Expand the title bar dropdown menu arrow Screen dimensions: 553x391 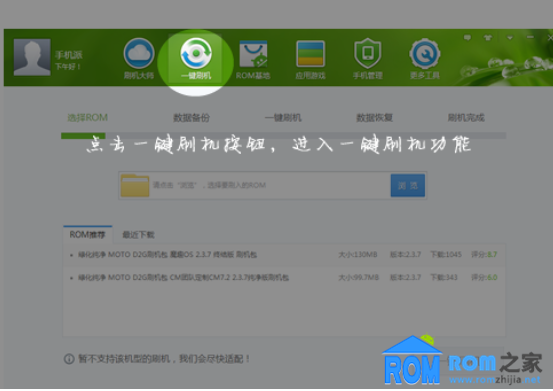pos(510,37)
